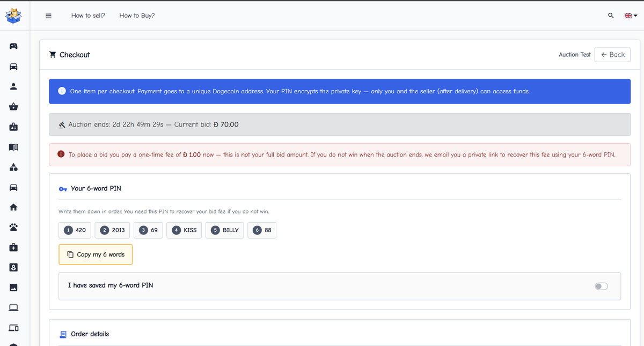Viewport: 644px width, 346px height.
Task: Open the How to Buy? menu
Action: [137, 16]
